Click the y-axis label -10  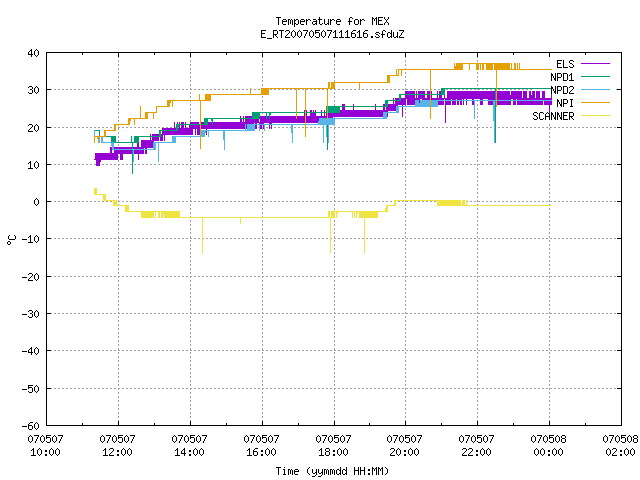[x=31, y=239]
